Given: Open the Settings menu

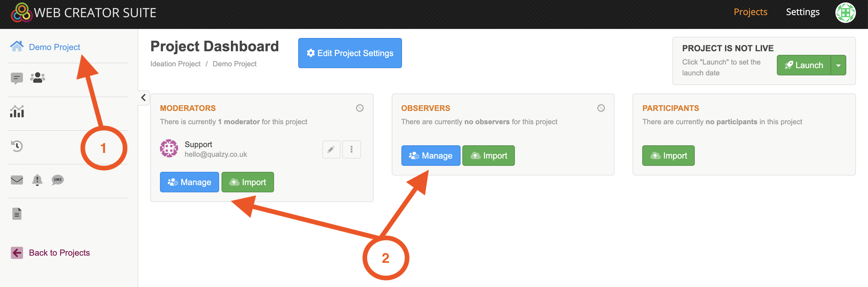Looking at the screenshot, I should click(x=802, y=12).
